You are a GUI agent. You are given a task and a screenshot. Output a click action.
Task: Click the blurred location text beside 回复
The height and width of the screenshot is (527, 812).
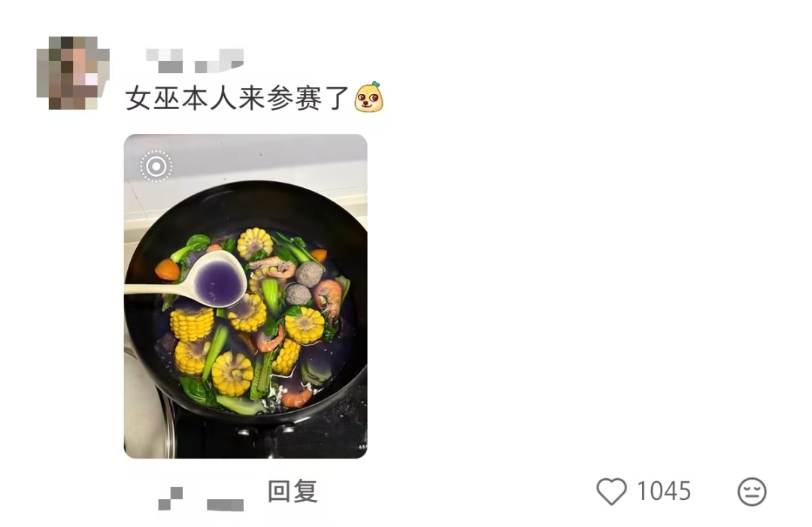coord(226,504)
